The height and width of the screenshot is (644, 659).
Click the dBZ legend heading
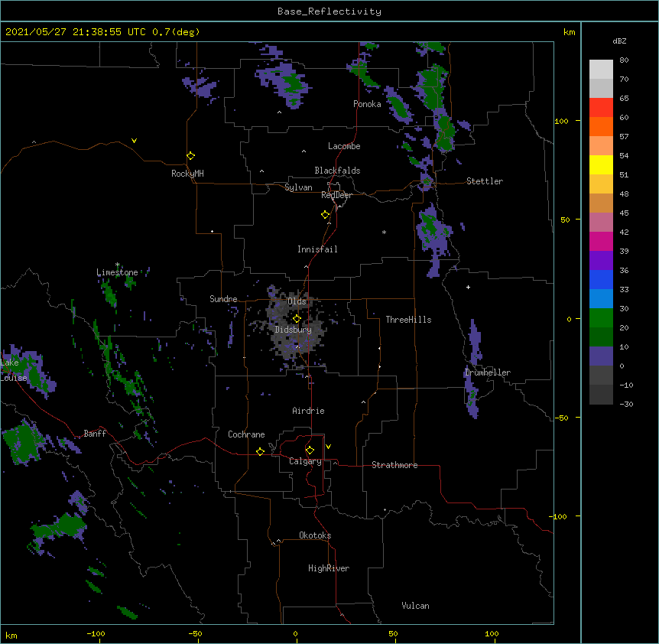619,41
